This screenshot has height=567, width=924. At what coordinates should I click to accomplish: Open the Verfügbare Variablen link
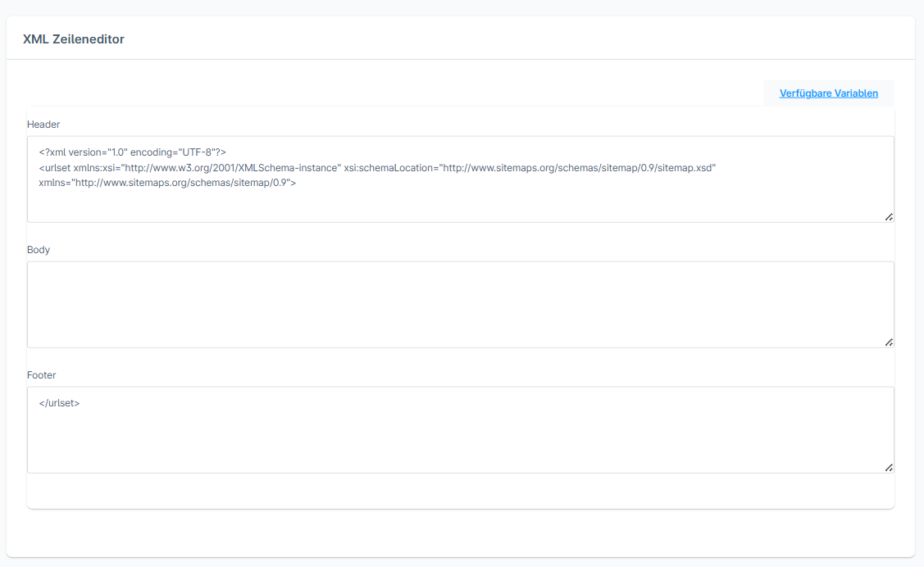(829, 93)
